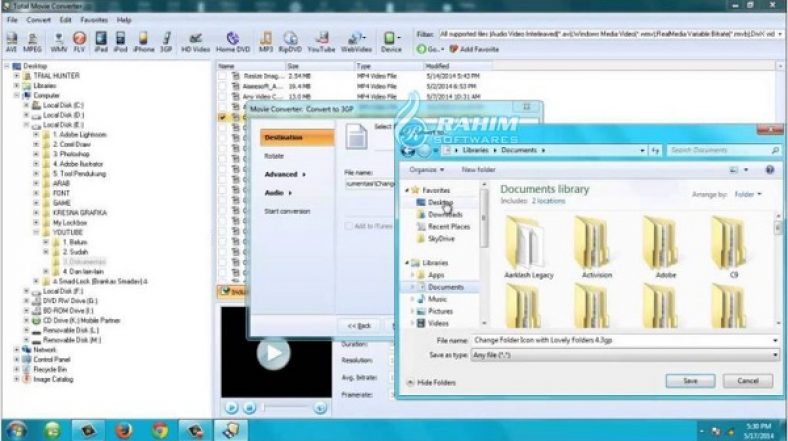The width and height of the screenshot is (788, 441).
Task: Choose the FLV format icon
Action: pyautogui.click(x=79, y=42)
